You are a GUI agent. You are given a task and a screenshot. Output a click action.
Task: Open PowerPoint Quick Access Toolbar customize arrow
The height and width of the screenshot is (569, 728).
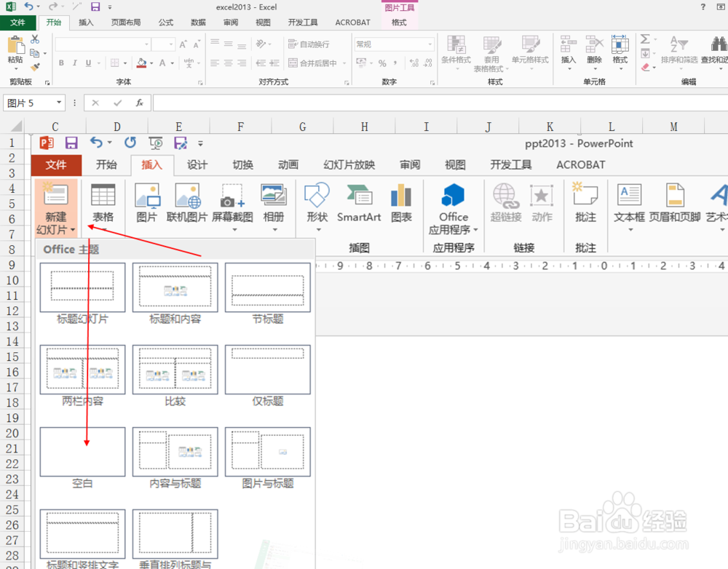[201, 143]
